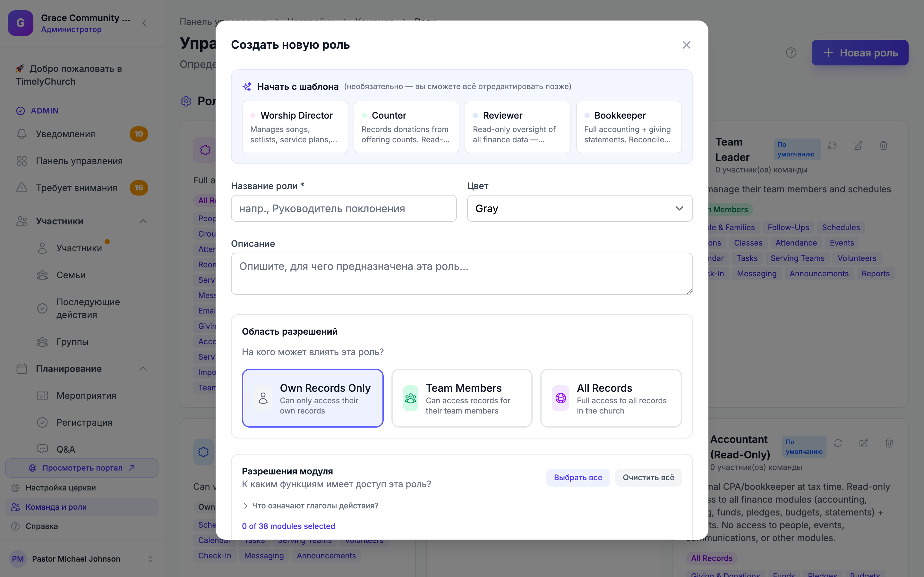Image resolution: width=924 pixels, height=577 pixels.
Task: Click the Очистить всё button
Action: [648, 477]
